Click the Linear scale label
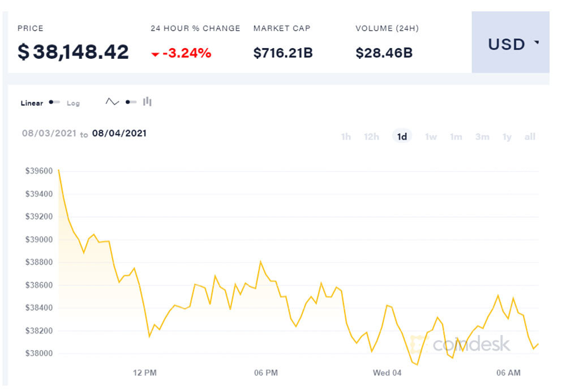Screen dimensions: 566x392 click(x=32, y=103)
